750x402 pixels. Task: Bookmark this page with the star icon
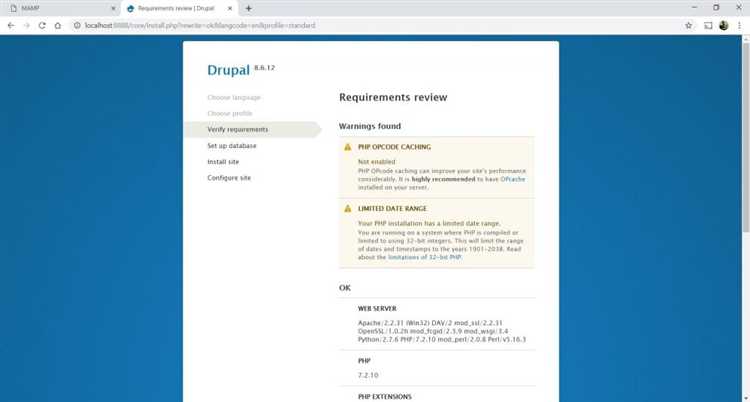[688, 25]
